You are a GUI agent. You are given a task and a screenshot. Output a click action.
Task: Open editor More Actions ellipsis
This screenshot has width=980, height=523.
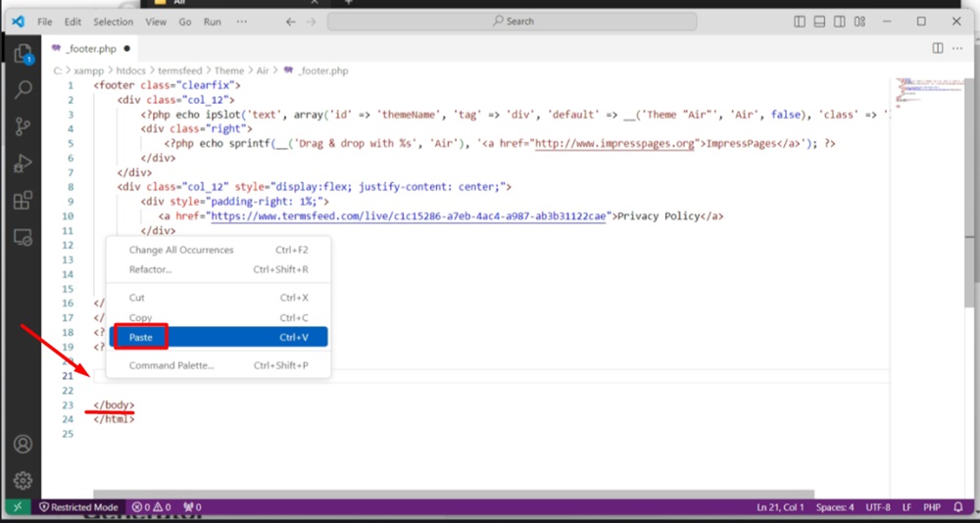point(957,48)
